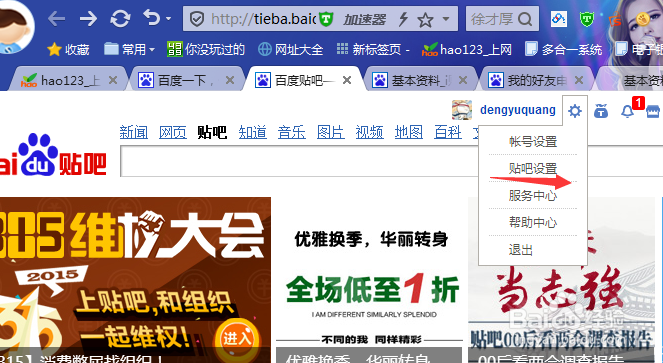The width and height of the screenshot is (663, 363).
Task: Open the 新标签页 bookmark
Action: pyautogui.click(x=373, y=50)
